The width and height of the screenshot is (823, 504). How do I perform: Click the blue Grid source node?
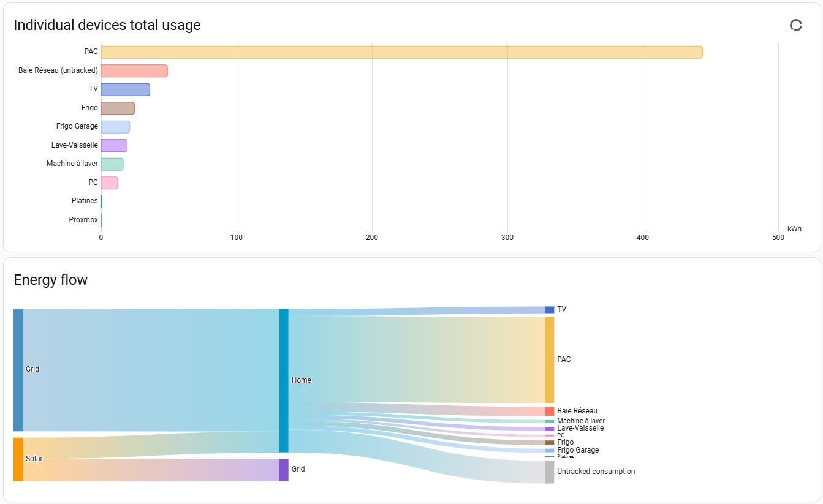tap(18, 370)
